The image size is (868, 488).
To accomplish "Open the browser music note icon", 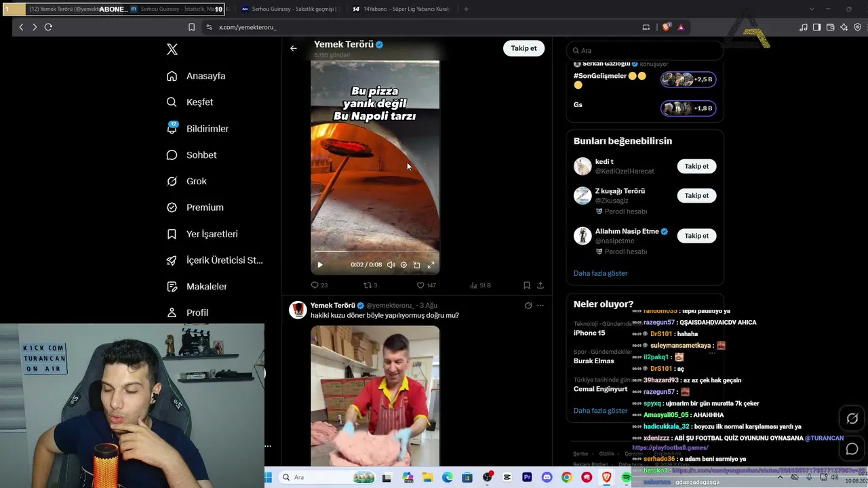I will [804, 27].
